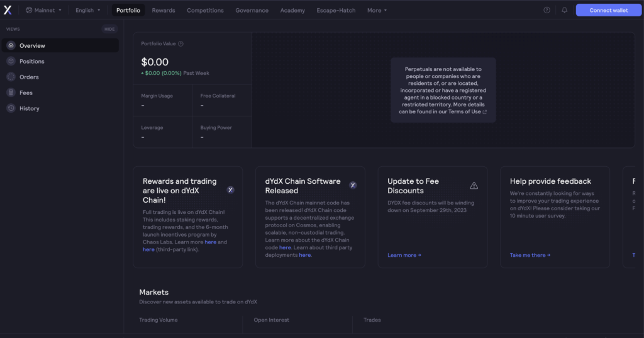Click the Positions sidebar icon
The width and height of the screenshot is (644, 338).
click(x=11, y=61)
